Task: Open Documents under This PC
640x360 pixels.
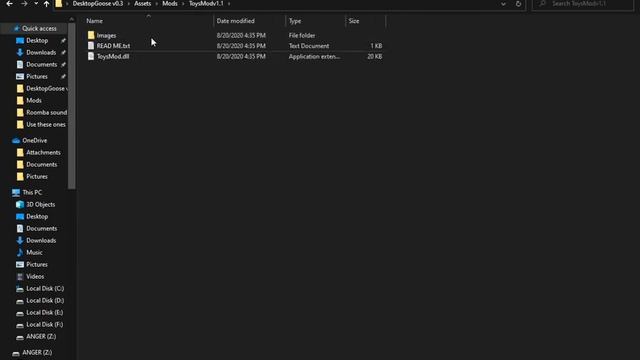Action: [x=41, y=229]
